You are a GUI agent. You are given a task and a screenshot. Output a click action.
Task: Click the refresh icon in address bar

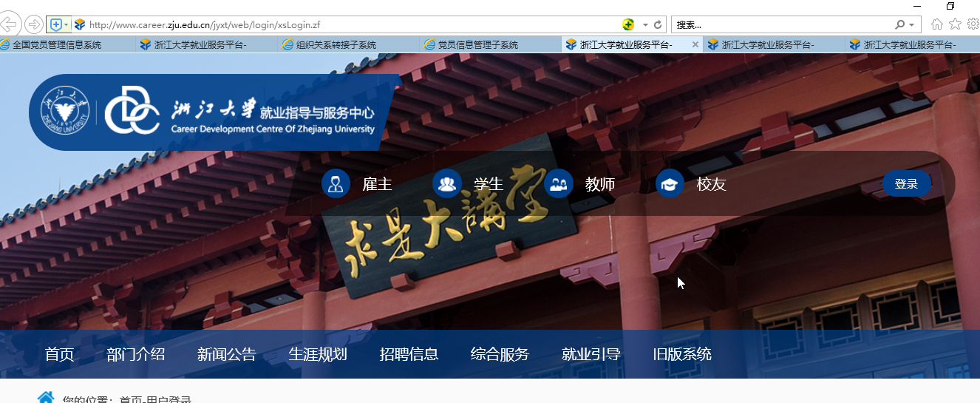point(658,24)
